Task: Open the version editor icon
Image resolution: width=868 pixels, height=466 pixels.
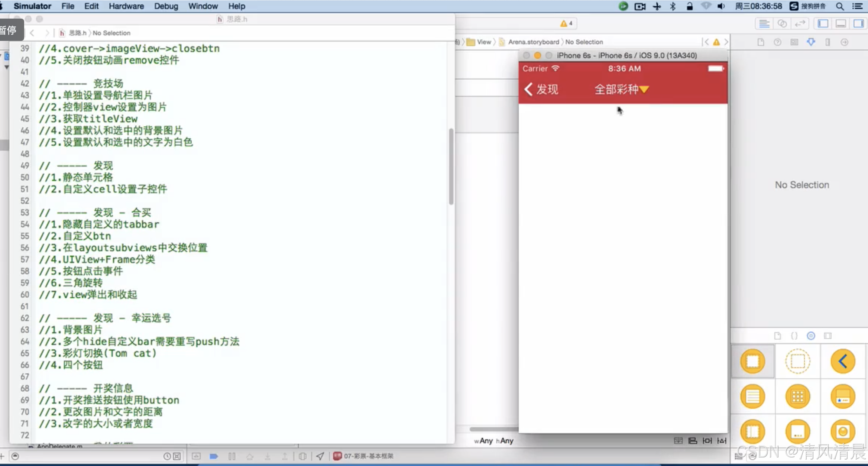Action: [800, 24]
